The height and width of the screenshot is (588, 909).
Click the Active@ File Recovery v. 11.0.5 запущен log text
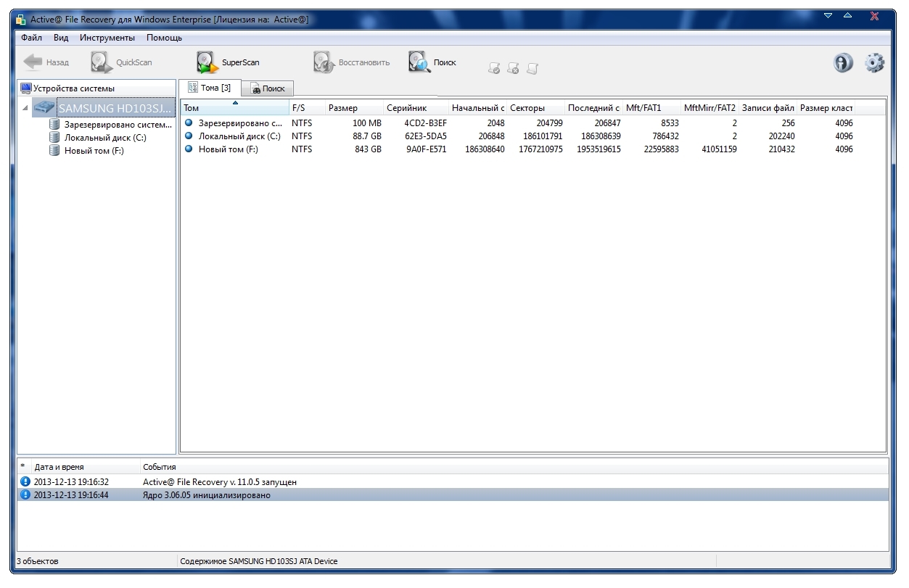point(220,481)
